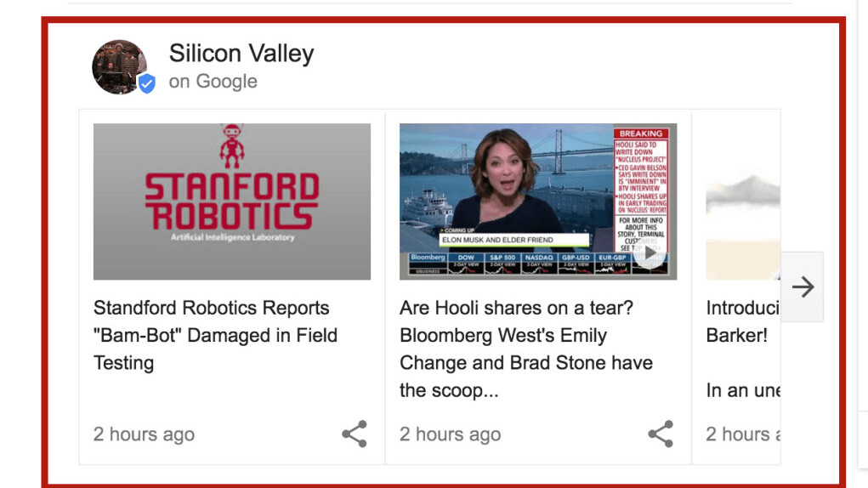The height and width of the screenshot is (488, 868).
Task: Play the Bloomberg West video
Action: [x=650, y=253]
